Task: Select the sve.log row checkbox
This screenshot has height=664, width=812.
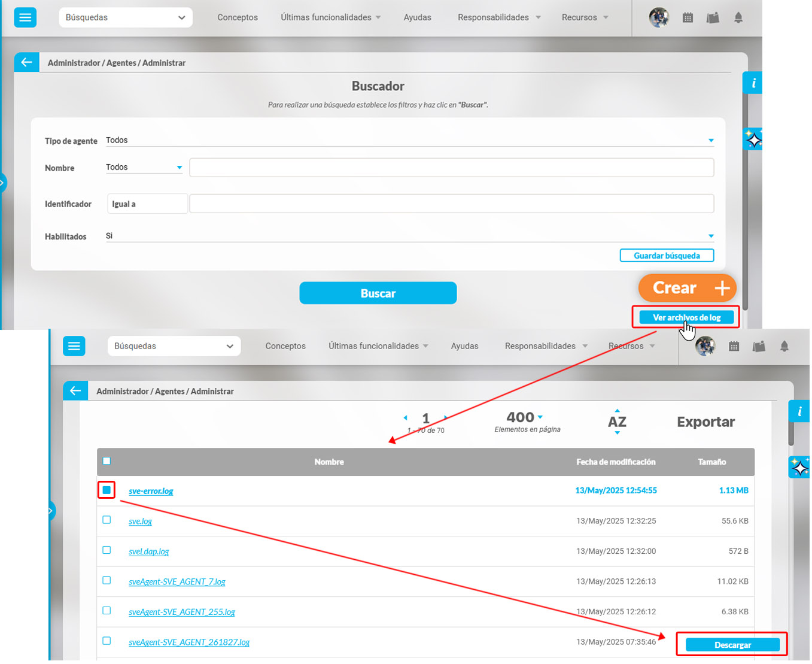Action: coord(107,520)
